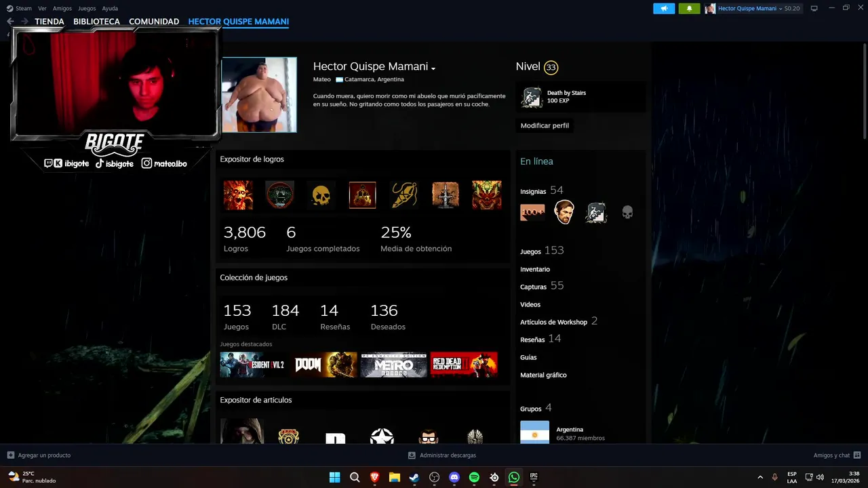Open the 3,806 Logros stat
The height and width of the screenshot is (488, 868).
coord(244,239)
